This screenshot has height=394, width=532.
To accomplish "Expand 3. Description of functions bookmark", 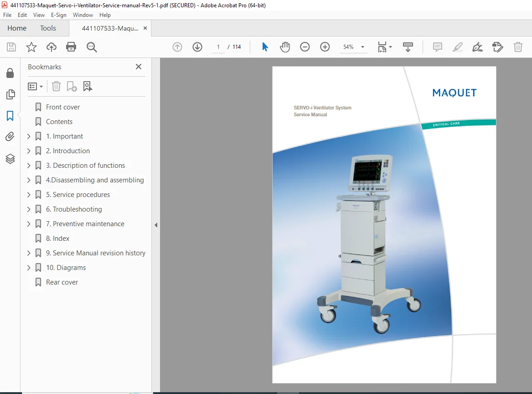I will click(29, 166).
